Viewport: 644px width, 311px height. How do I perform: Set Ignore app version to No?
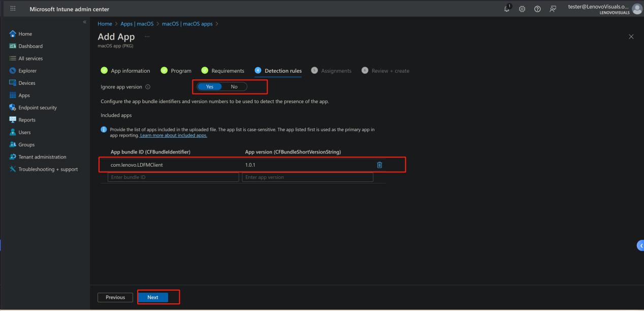pos(234,86)
